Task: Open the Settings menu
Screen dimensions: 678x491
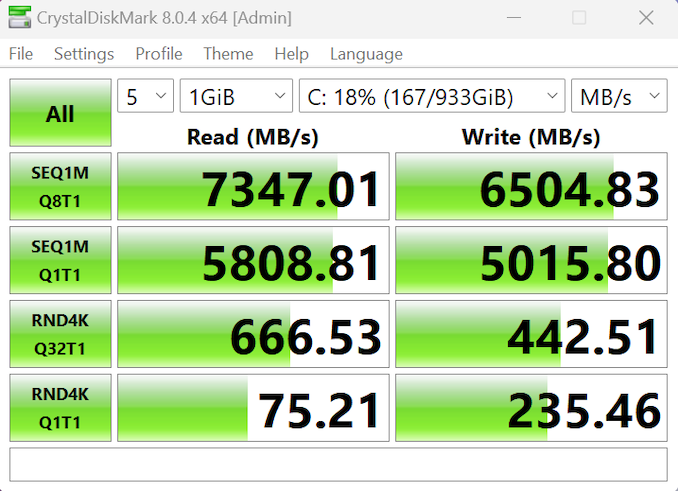Action: pyautogui.click(x=84, y=54)
